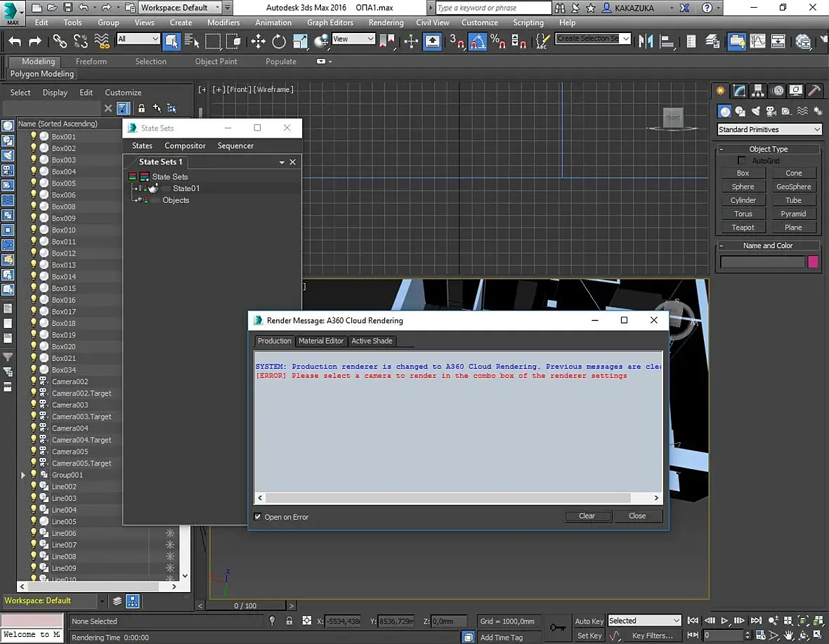Open the Rendering menu
The image size is (829, 644).
386,22
